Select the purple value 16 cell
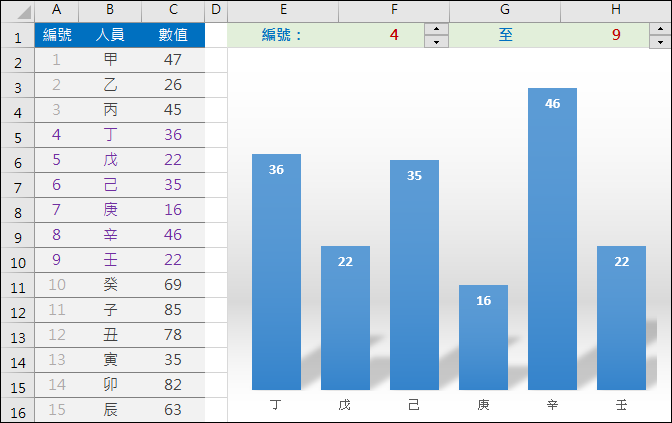 pos(173,210)
